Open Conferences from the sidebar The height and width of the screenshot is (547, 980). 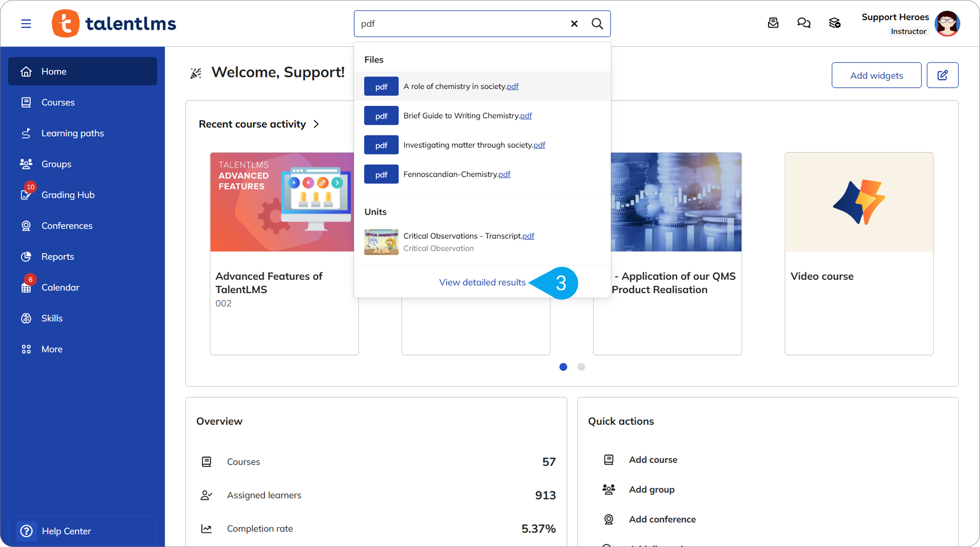tap(83, 226)
